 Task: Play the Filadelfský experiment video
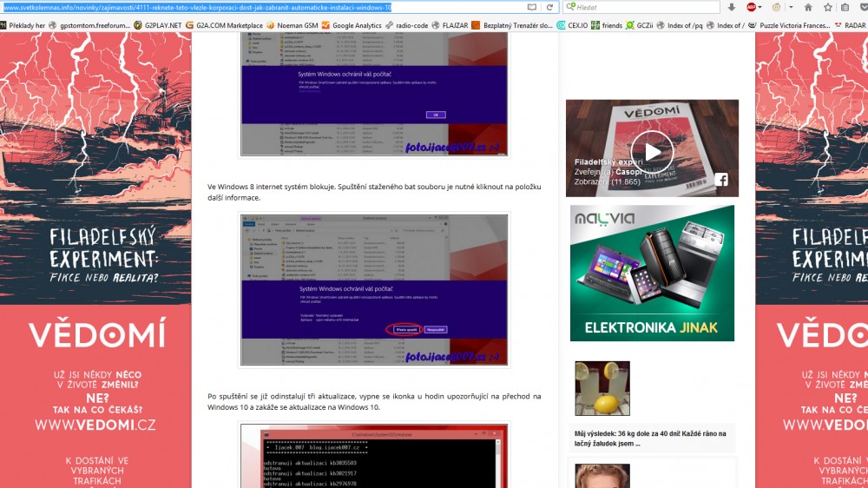coord(651,150)
